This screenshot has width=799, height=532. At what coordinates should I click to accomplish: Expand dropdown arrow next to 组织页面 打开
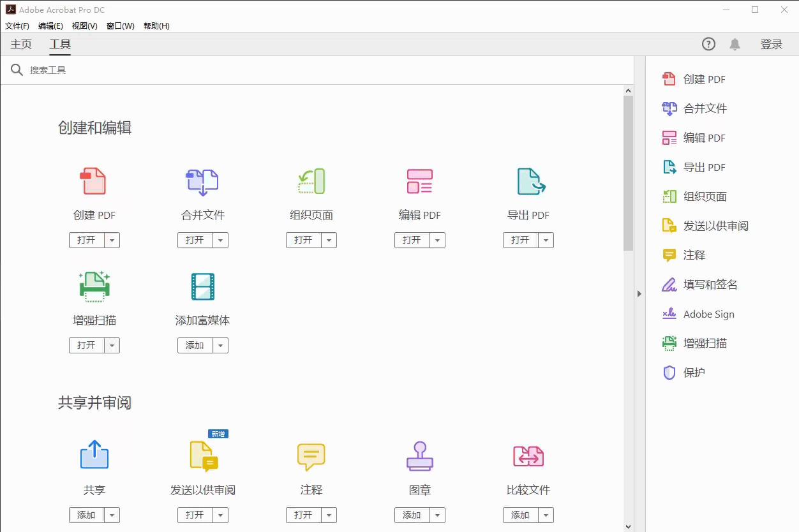click(x=329, y=240)
